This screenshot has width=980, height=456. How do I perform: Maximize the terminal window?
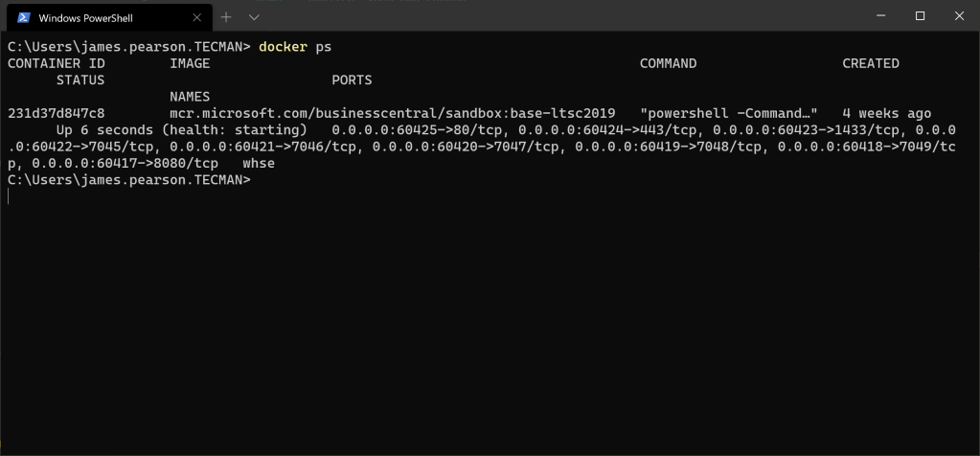pyautogui.click(x=920, y=16)
